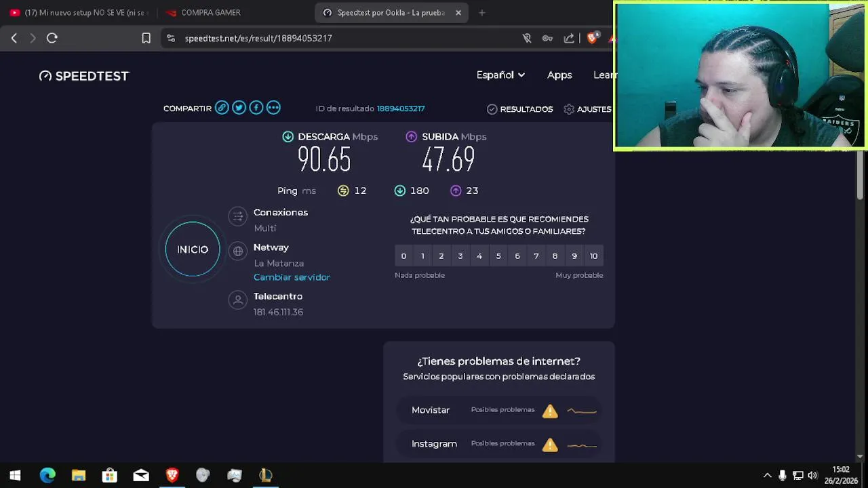Open Instagram problem report row
Image resolution: width=868 pixels, height=488 pixels.
coord(498,444)
